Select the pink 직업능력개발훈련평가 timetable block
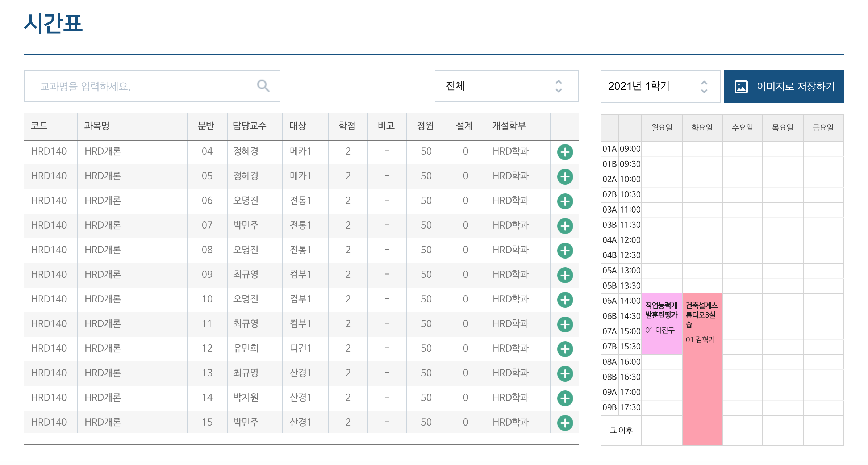Image resolution: width=868 pixels, height=465 pixels. click(x=662, y=324)
